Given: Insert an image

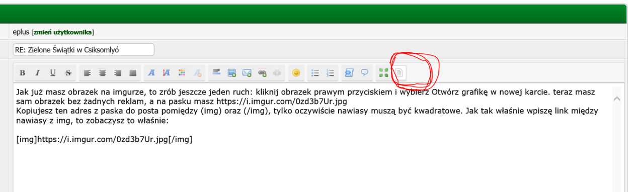Looking at the screenshot, I should click(231, 73).
